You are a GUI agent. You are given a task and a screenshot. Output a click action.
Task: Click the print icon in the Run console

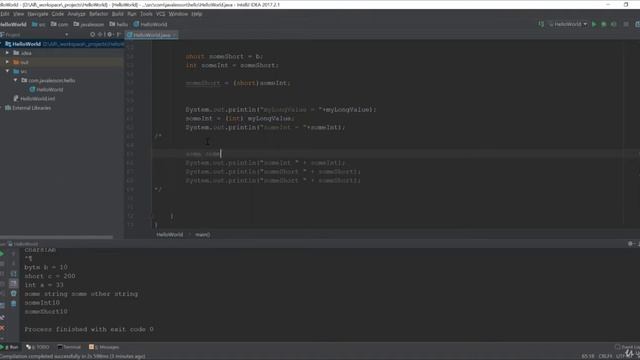13,293
